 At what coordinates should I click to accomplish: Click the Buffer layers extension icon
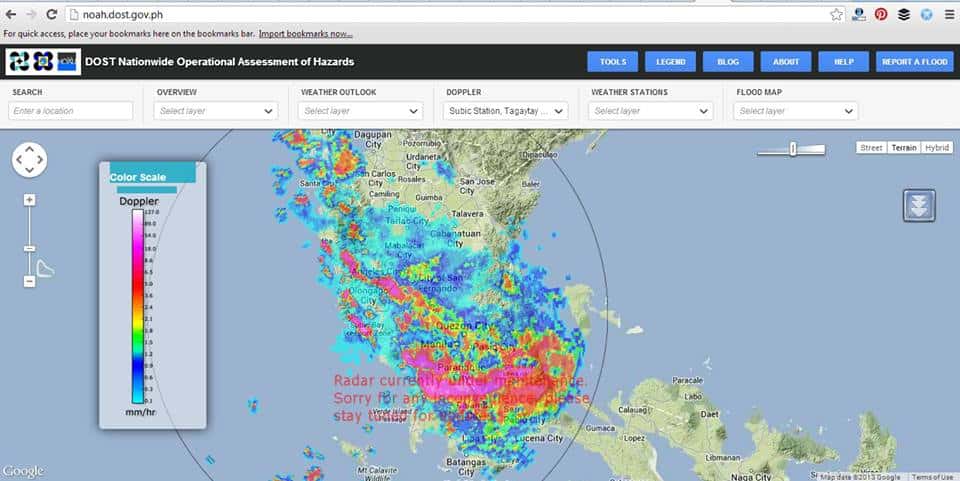(x=904, y=14)
